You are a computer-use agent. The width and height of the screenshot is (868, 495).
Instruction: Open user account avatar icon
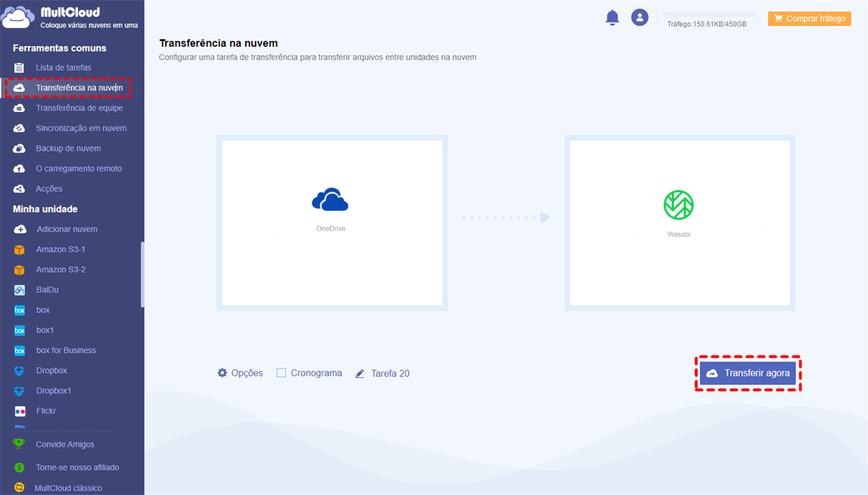pos(639,17)
